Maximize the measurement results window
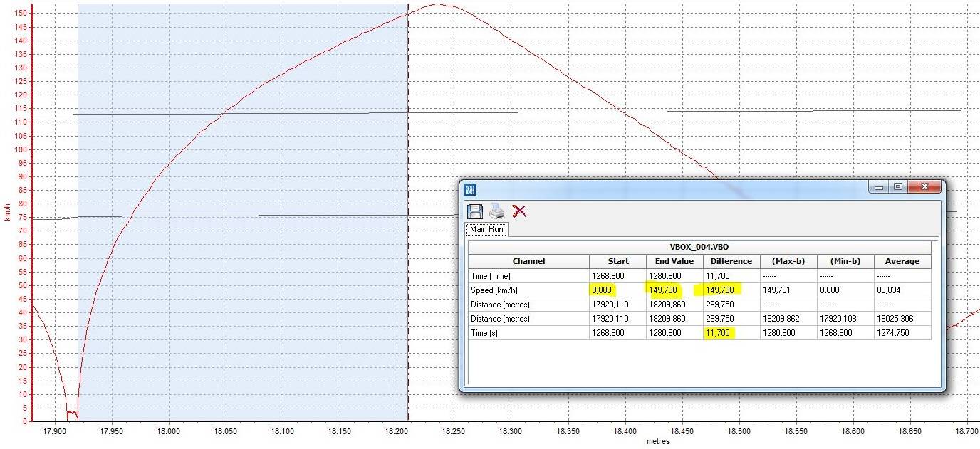Viewport: 980px width, 449px height. [x=897, y=187]
